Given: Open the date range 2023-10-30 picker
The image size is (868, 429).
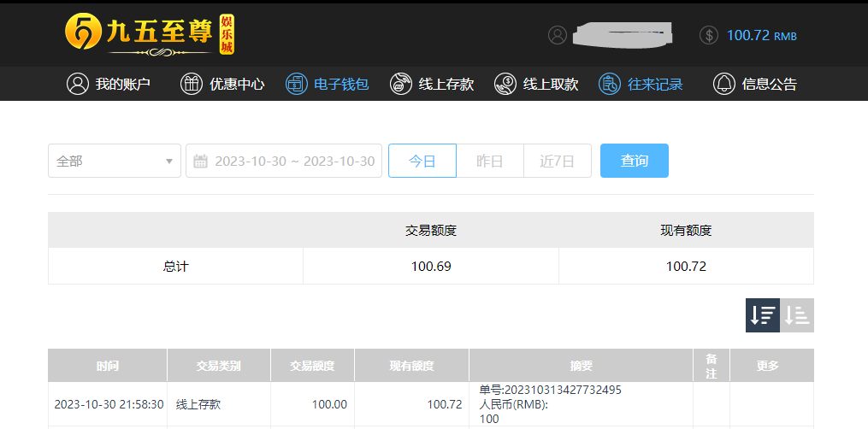Looking at the screenshot, I should point(284,161).
